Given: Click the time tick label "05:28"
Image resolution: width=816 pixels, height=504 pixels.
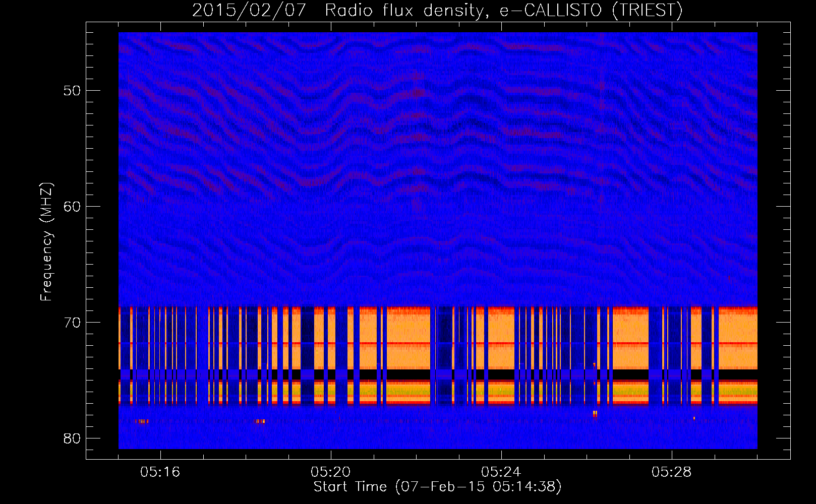Looking at the screenshot, I should click(x=672, y=472).
